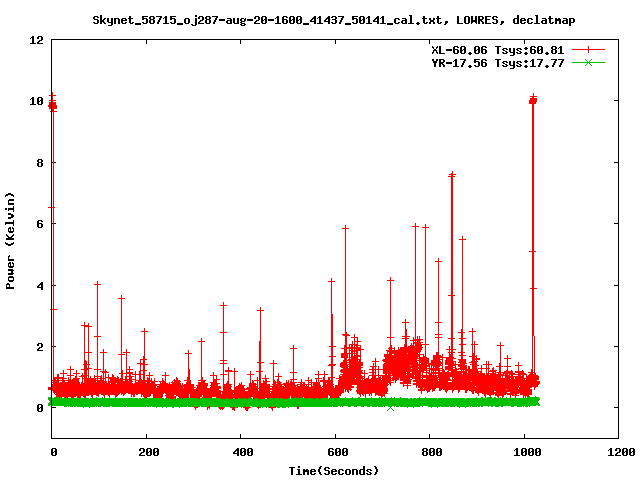Click the red spike peak near 7.6 Kelvin
640x480 pixels.
452,175
